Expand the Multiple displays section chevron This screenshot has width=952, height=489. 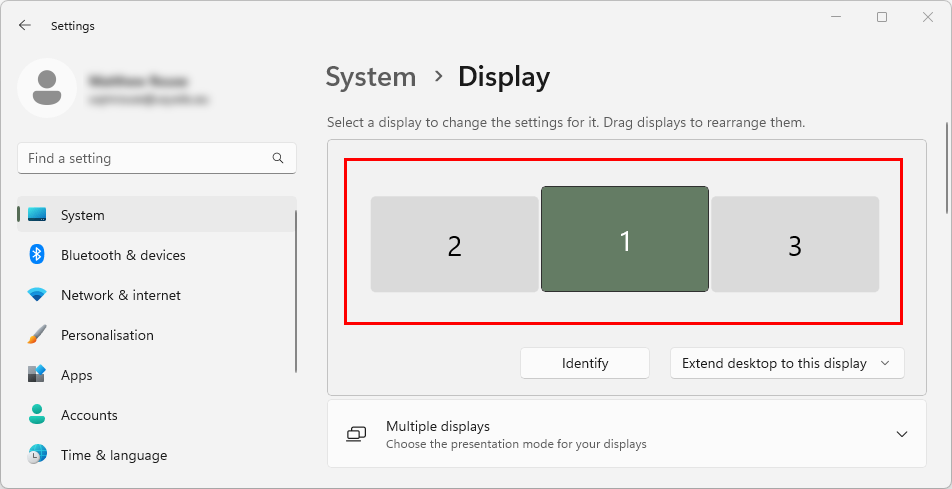click(x=902, y=434)
